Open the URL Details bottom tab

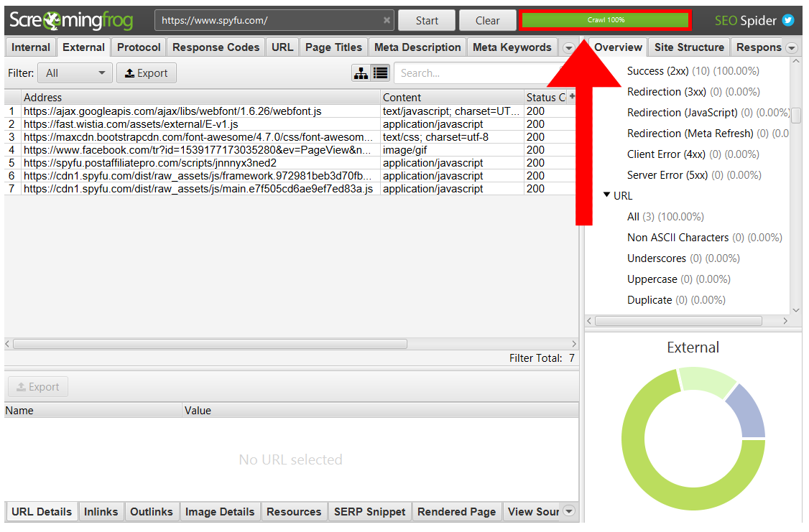pyautogui.click(x=42, y=512)
